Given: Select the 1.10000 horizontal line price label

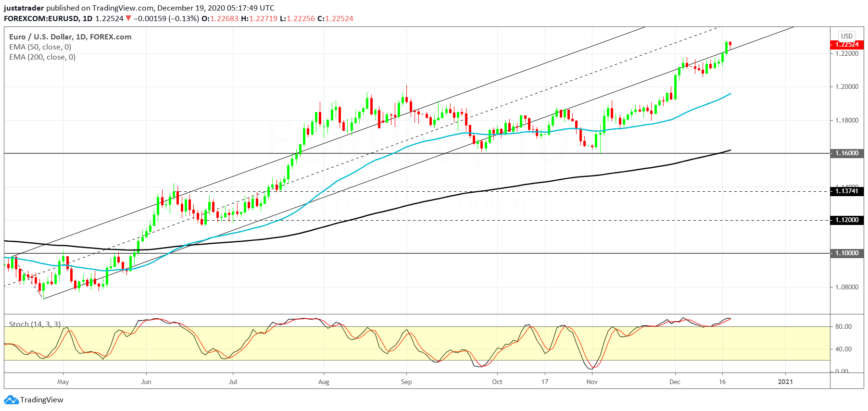Looking at the screenshot, I should click(847, 253).
